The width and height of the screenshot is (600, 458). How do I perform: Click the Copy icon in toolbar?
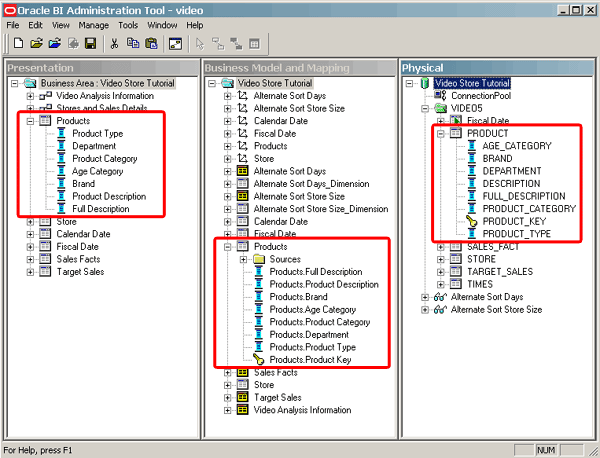tap(132, 44)
